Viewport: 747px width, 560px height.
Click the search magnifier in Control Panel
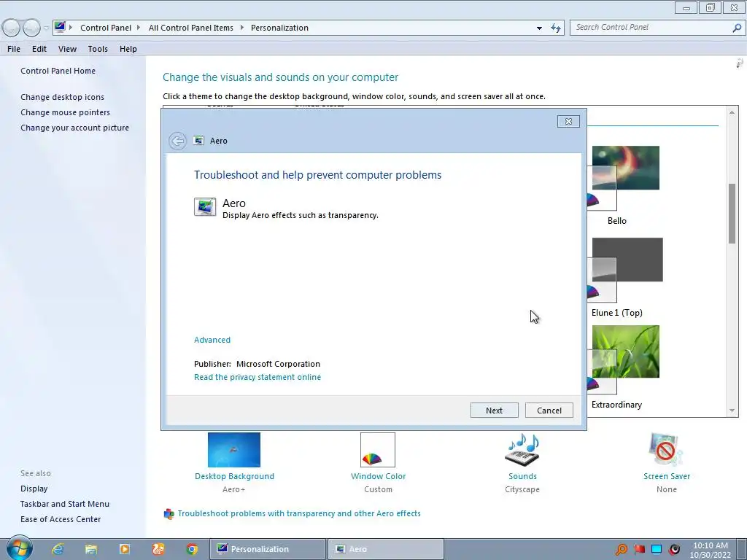pos(737,28)
